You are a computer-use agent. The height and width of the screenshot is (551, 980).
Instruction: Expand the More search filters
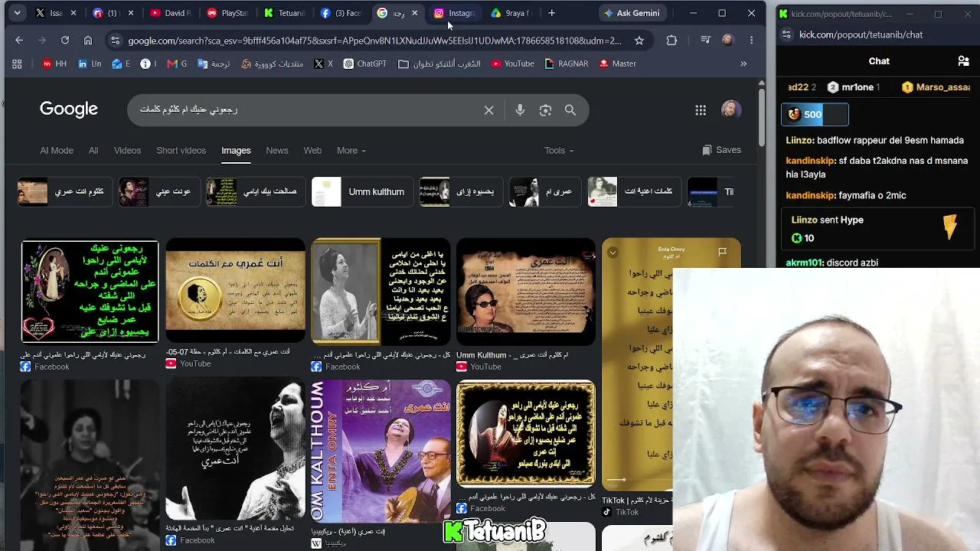pos(351,151)
